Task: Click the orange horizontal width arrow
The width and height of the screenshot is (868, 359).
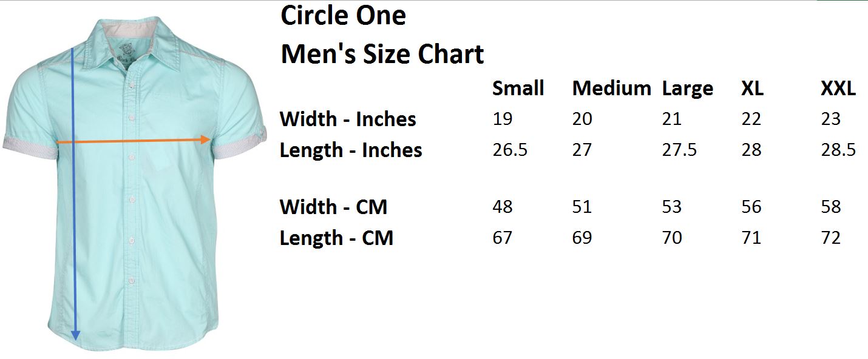Action: pyautogui.click(x=133, y=141)
